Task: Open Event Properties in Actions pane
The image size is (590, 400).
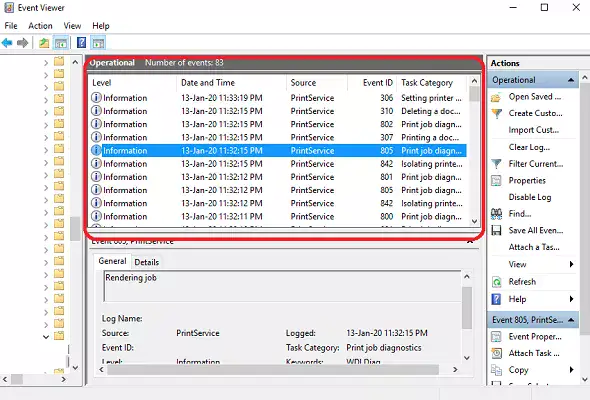Action: 535,336
